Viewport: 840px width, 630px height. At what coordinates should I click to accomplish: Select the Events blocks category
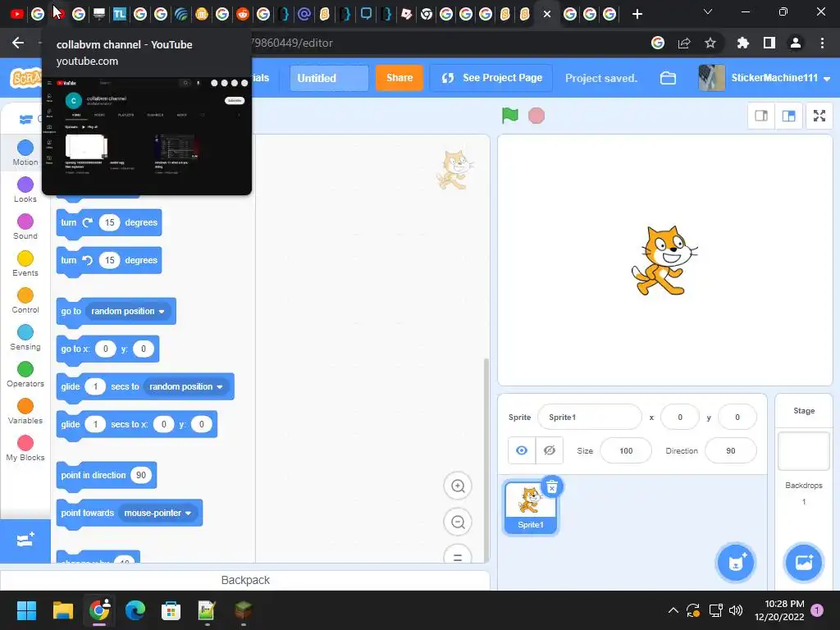point(25,264)
